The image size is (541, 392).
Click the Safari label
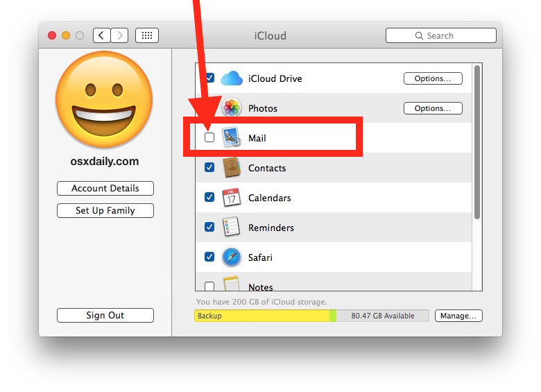(x=260, y=257)
